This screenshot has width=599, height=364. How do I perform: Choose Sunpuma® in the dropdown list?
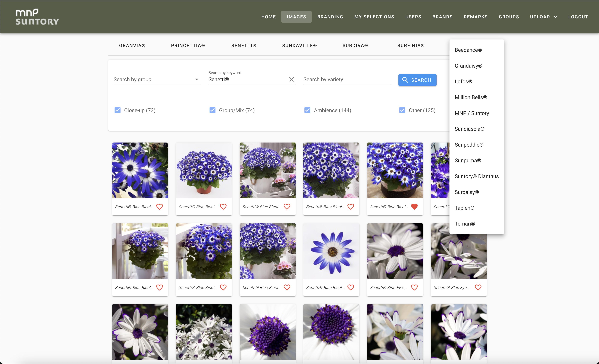tap(468, 160)
